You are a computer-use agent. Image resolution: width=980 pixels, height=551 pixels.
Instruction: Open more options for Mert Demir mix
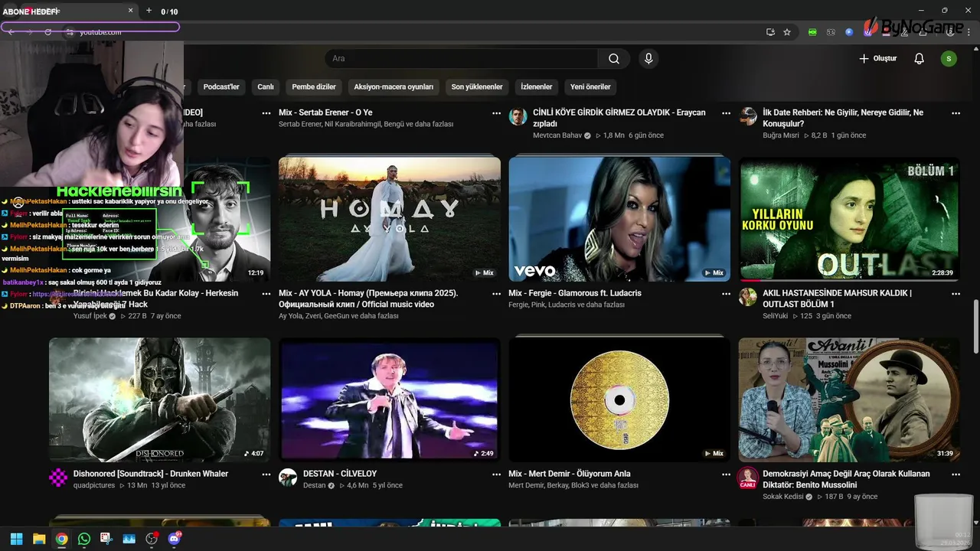[x=726, y=474]
